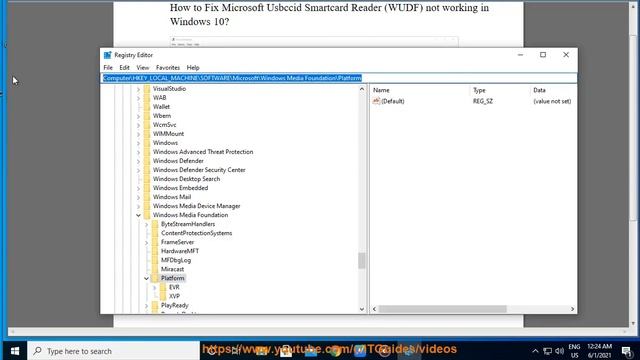This screenshot has width=640, height=360.
Task: Click the WIMMount folder icon
Action: pyautogui.click(x=147, y=133)
